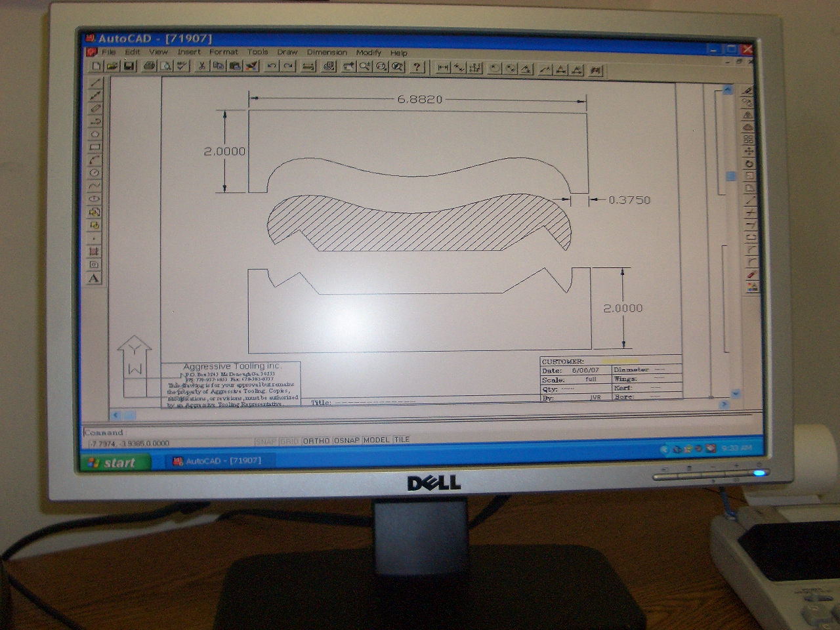The image size is (840, 630).
Task: Click the Undo arrow icon
Action: (271, 66)
